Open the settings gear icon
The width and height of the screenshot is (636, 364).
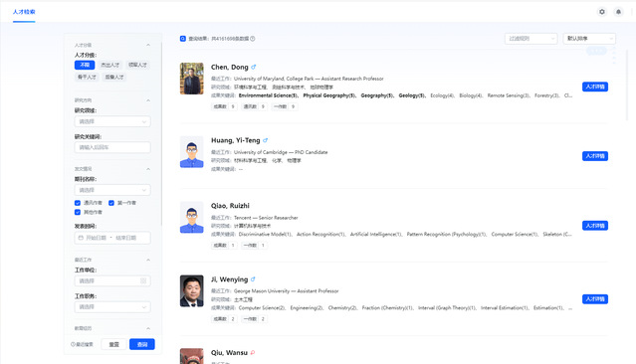pos(602,12)
